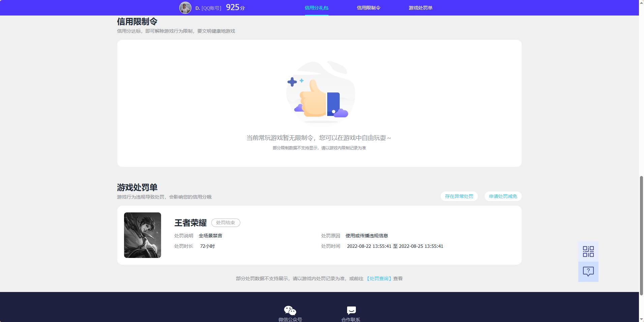Click the 925分 credit score
This screenshot has height=322, width=644.
pos(235,7)
